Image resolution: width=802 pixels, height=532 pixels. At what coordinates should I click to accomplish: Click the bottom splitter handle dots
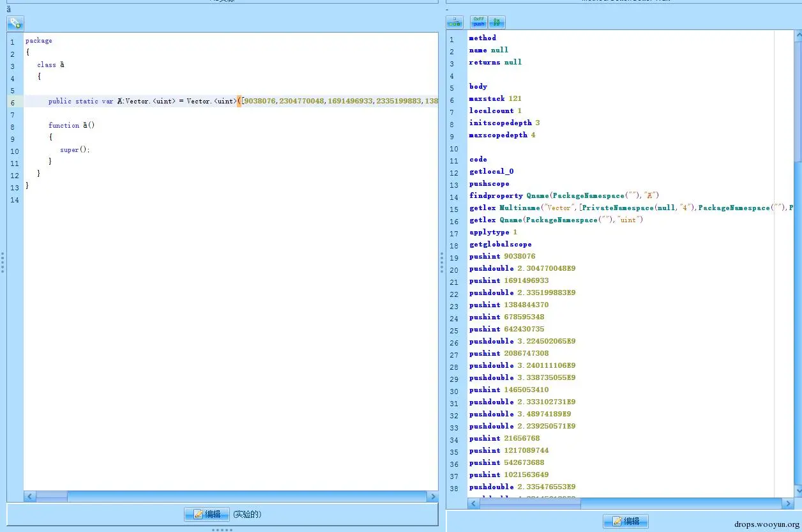(222, 529)
